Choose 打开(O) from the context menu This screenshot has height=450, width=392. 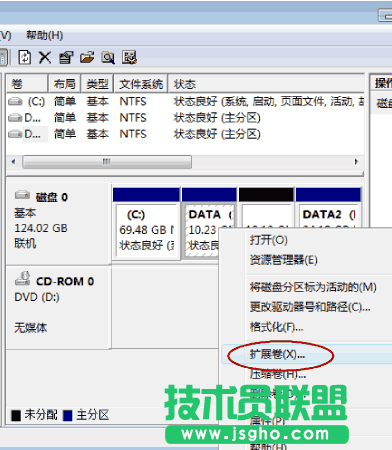click(269, 240)
